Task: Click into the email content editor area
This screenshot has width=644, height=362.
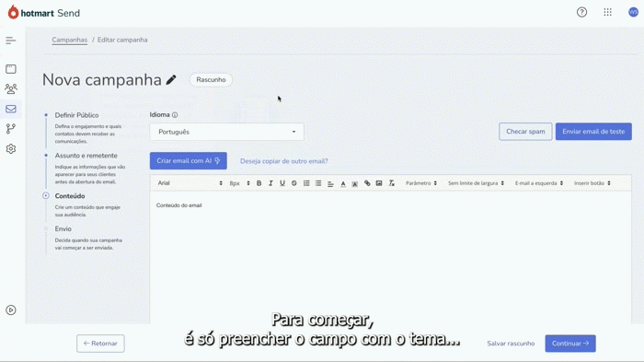Action: tap(390, 257)
